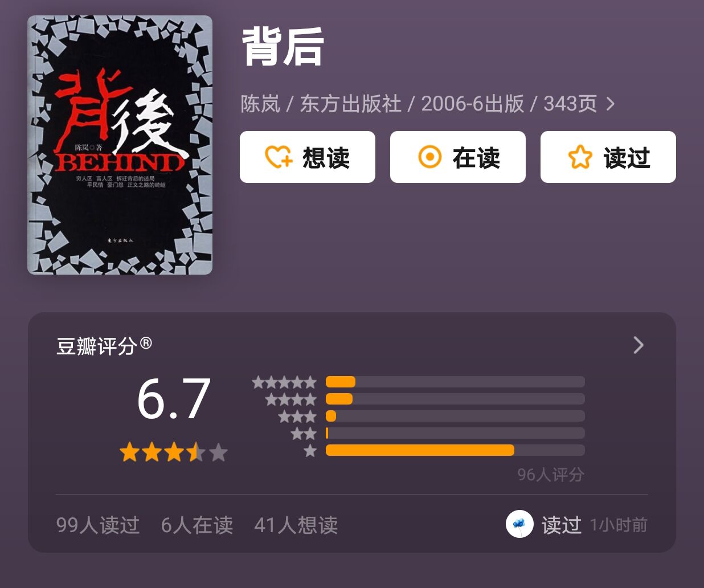The image size is (704, 588).
Task: Mark book as 在读
Action: point(458,157)
